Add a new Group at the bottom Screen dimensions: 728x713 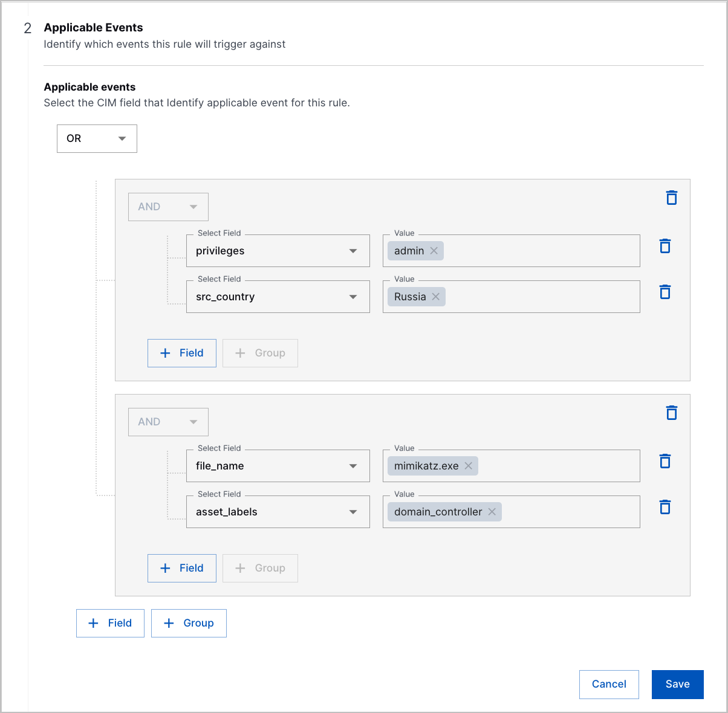pyautogui.click(x=189, y=623)
